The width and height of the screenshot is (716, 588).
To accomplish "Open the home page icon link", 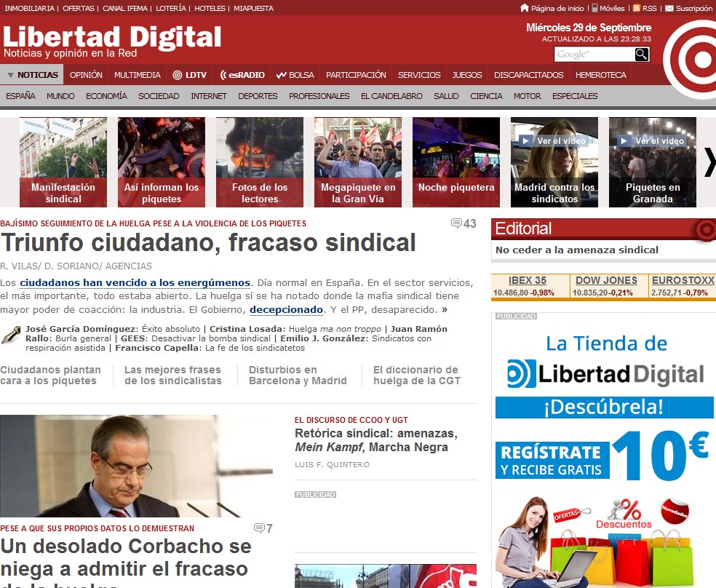I will coord(525,8).
